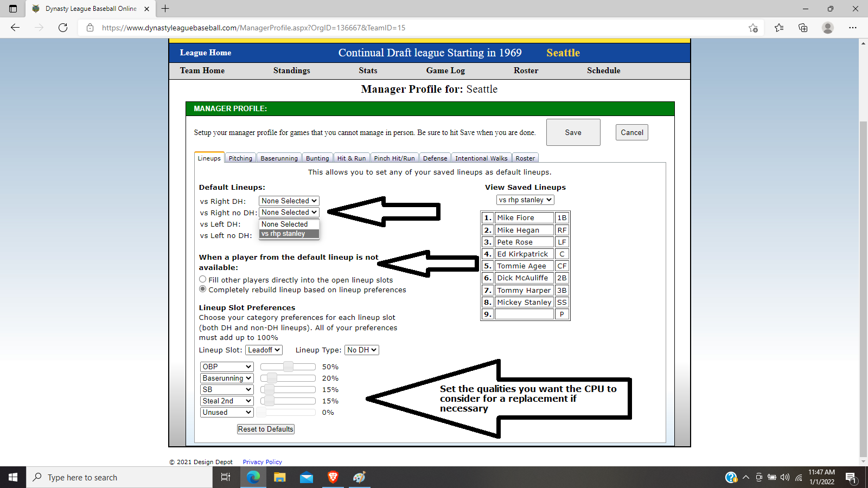The height and width of the screenshot is (488, 868).
Task: Select Completely rebuild lineup based on preferences
Action: coord(202,289)
